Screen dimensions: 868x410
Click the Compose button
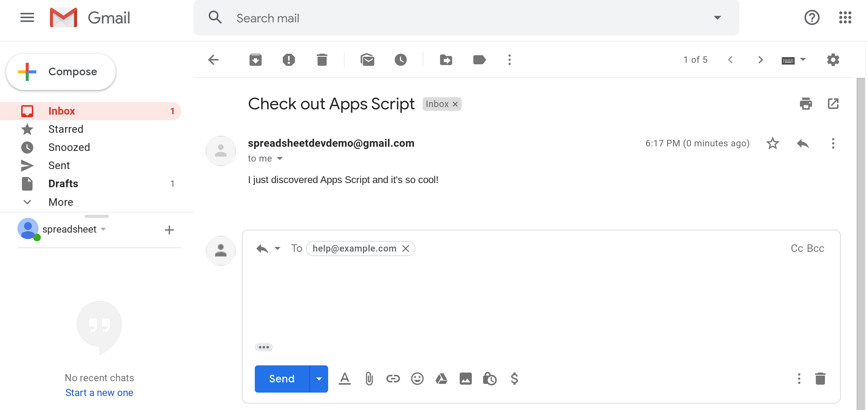[61, 72]
